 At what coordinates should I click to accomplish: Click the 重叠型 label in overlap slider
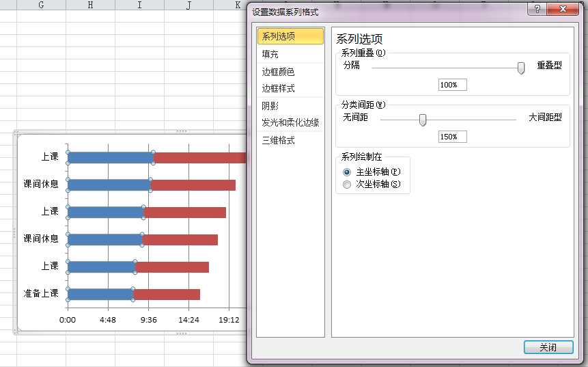(549, 66)
